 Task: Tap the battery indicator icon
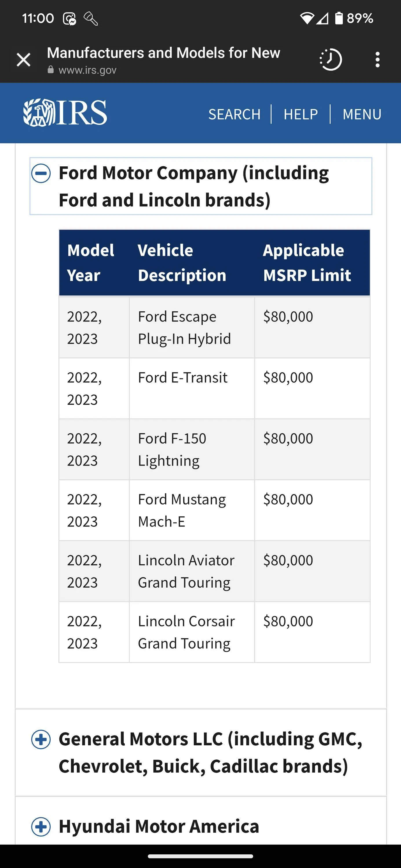[x=339, y=18]
